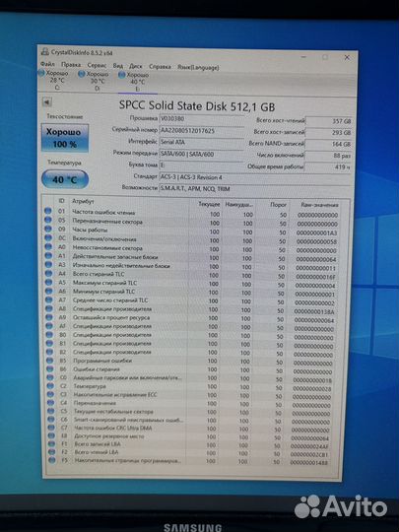Viewport: 399px width, 532px height.
Task: Click the 40 °C temperature button
Action: (x=65, y=179)
